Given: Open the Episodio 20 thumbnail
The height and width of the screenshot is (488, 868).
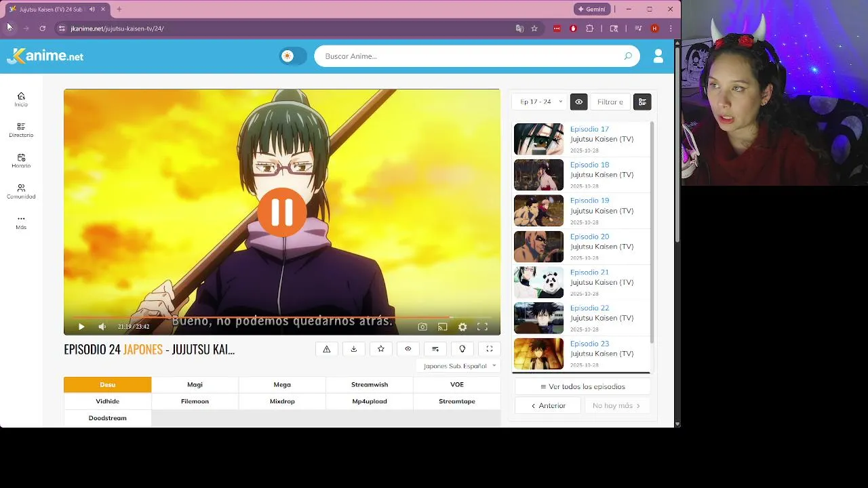Looking at the screenshot, I should pos(538,247).
